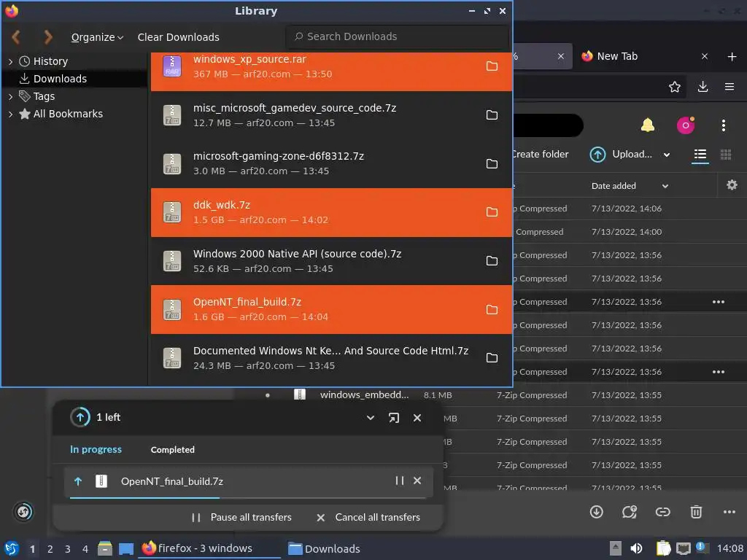The image size is (747, 560).
Task: Open containing folder for microsoft-gaming-zone-d6f8312.7z
Action: [x=492, y=164]
